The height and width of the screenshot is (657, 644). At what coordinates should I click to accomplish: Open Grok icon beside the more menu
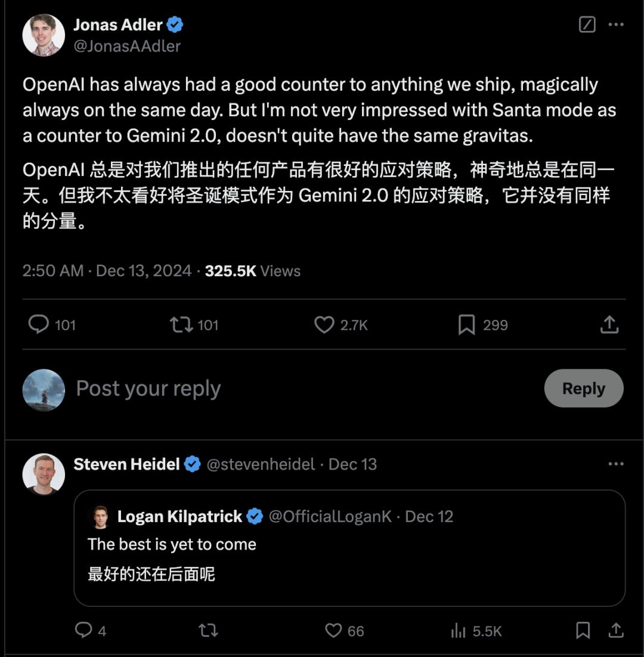pos(587,24)
